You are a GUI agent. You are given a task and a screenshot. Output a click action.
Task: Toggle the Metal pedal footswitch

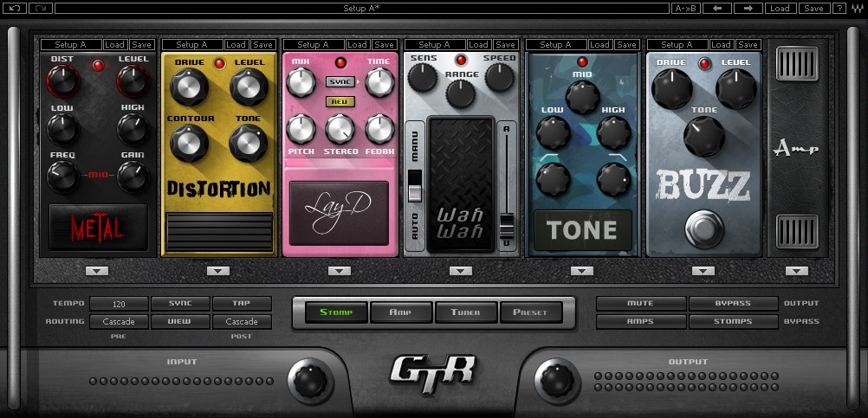pyautogui.click(x=99, y=228)
